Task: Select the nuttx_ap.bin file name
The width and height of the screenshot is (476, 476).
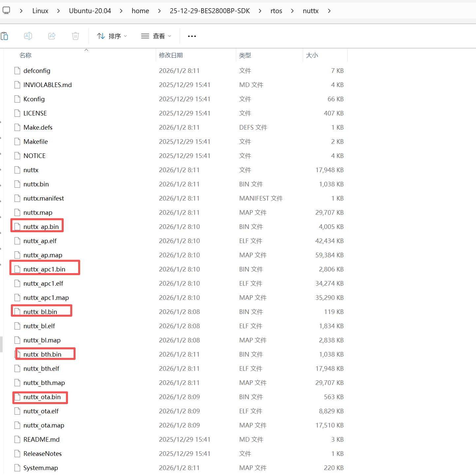Action: tap(41, 227)
